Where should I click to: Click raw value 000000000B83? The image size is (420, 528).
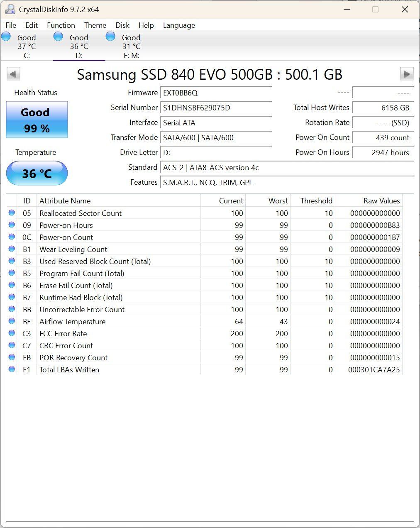375,225
